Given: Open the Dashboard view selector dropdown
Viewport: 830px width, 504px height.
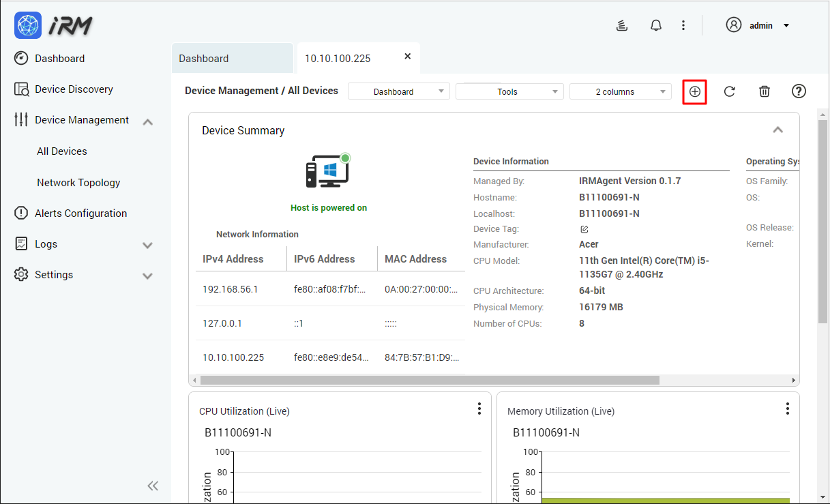Looking at the screenshot, I should 398,91.
